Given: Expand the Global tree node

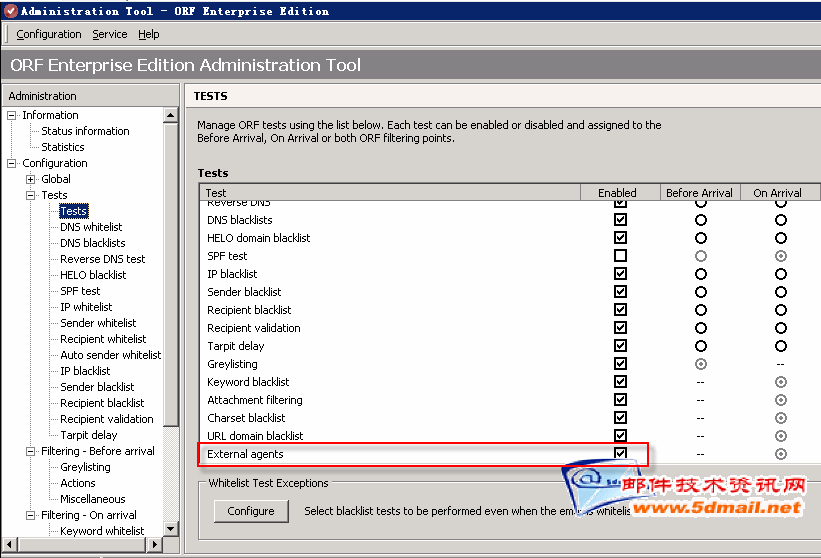Looking at the screenshot, I should 31,179.
